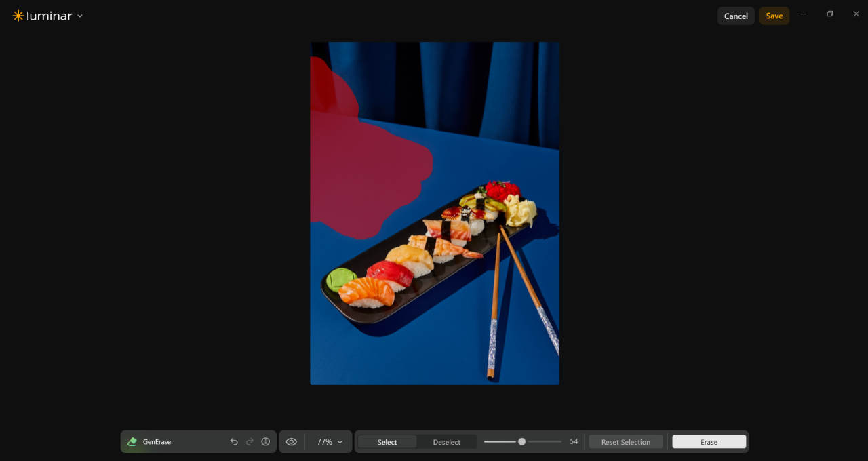The image size is (868, 461).
Task: Close the Luminar window
Action: (856, 14)
